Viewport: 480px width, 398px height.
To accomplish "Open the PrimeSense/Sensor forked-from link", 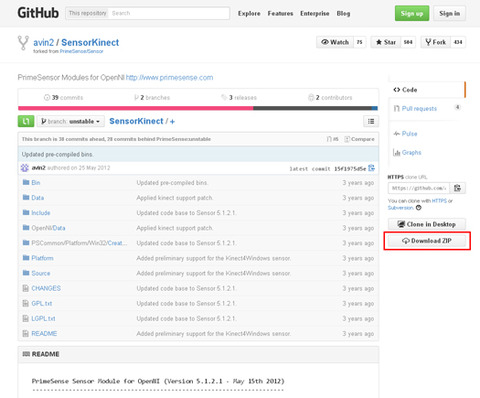I will (x=81, y=51).
